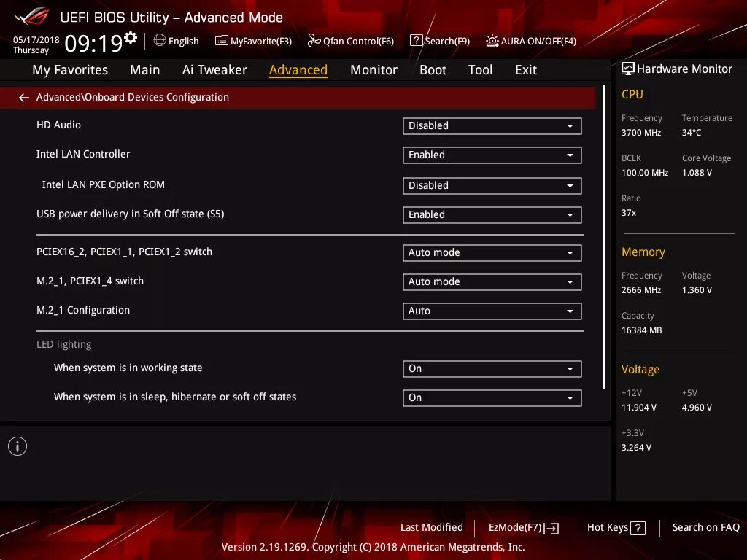Click the +12V value 11.904 V
Viewport: 747px width, 560px height.
pos(639,408)
